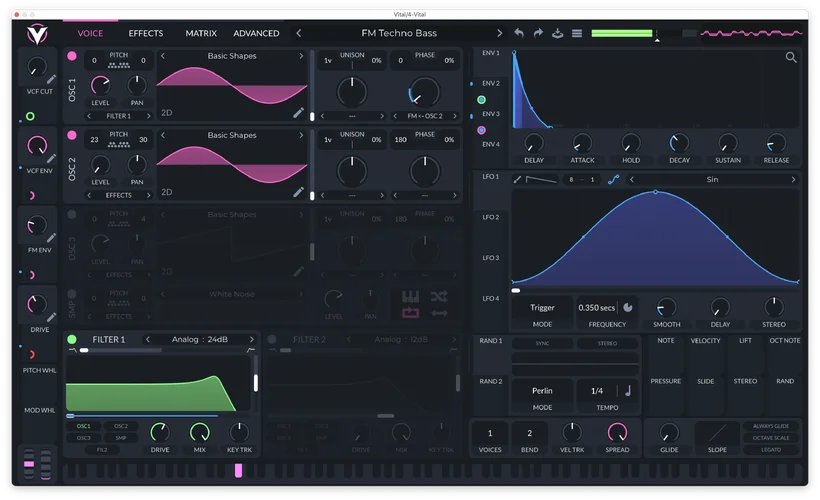
Task: Click the LFO 1 paint brush icon
Action: 518,180
